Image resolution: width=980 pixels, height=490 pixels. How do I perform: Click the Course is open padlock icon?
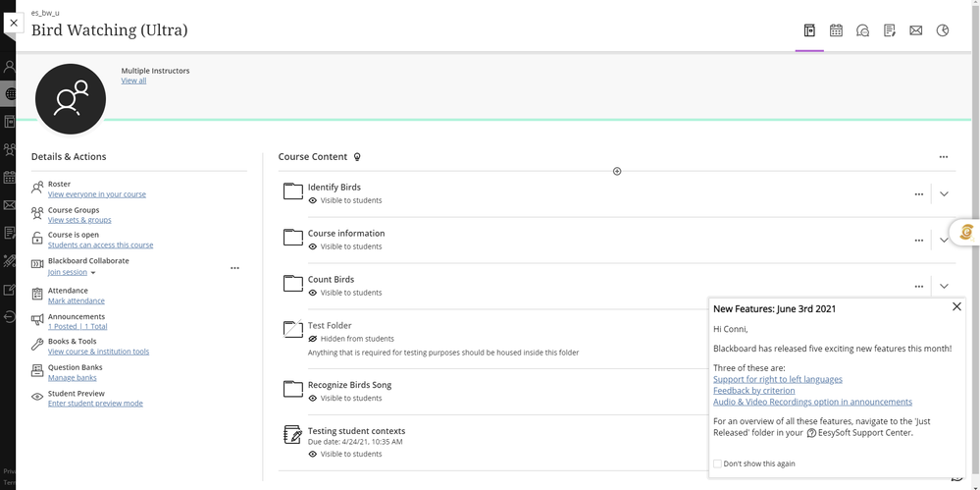[x=37, y=239]
